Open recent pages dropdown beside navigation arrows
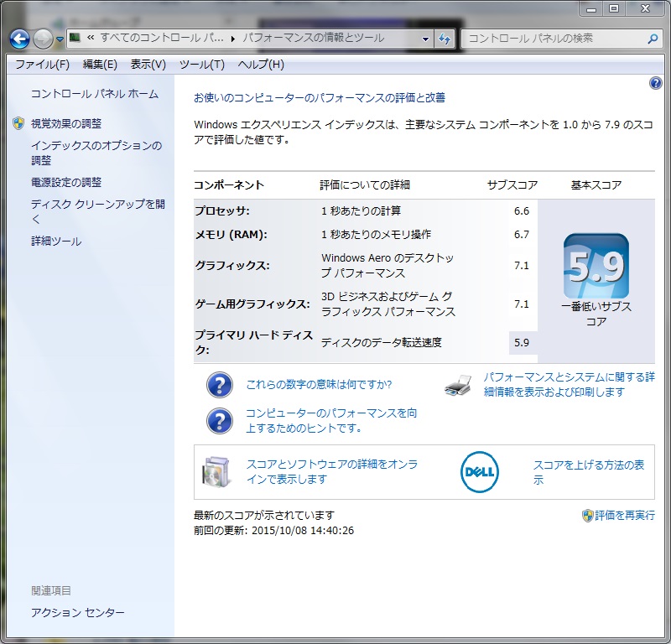Screen dimensions: 671x644 [60, 39]
